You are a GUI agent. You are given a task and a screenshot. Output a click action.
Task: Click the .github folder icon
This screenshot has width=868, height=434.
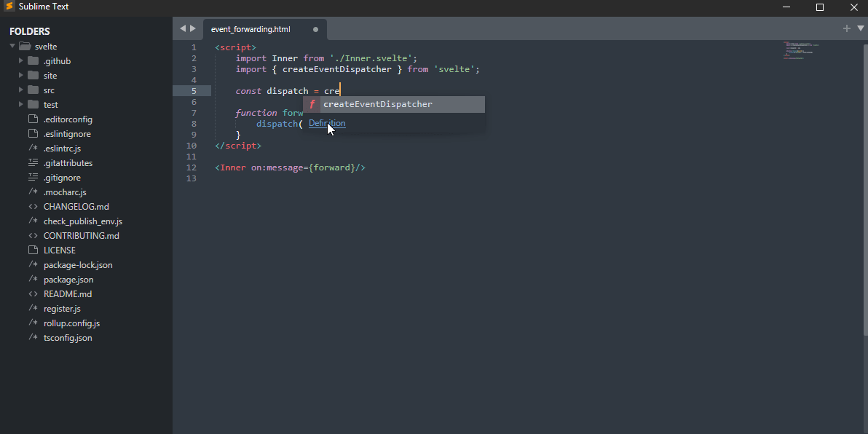(33, 61)
